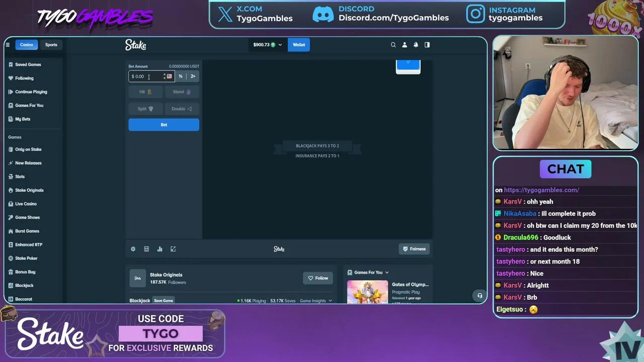This screenshot has width=644, height=362.
Task: Click the Discord TygoGambles banner
Action: coord(381,14)
